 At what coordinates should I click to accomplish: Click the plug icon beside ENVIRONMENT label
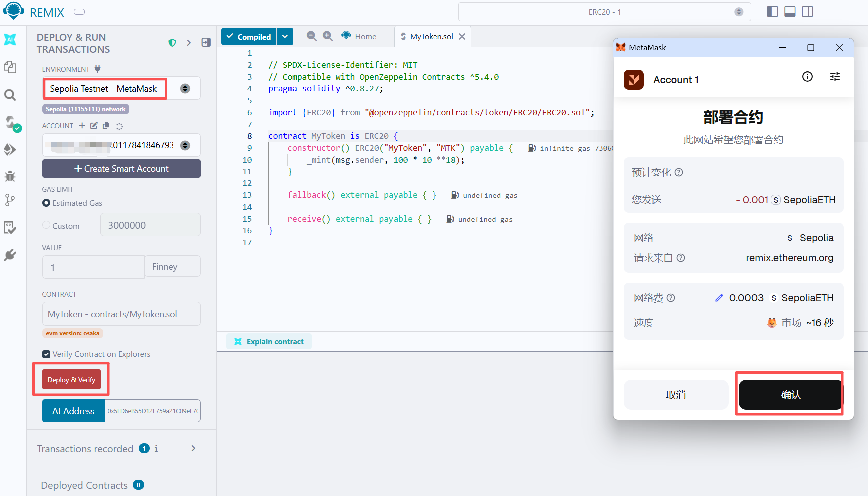98,69
